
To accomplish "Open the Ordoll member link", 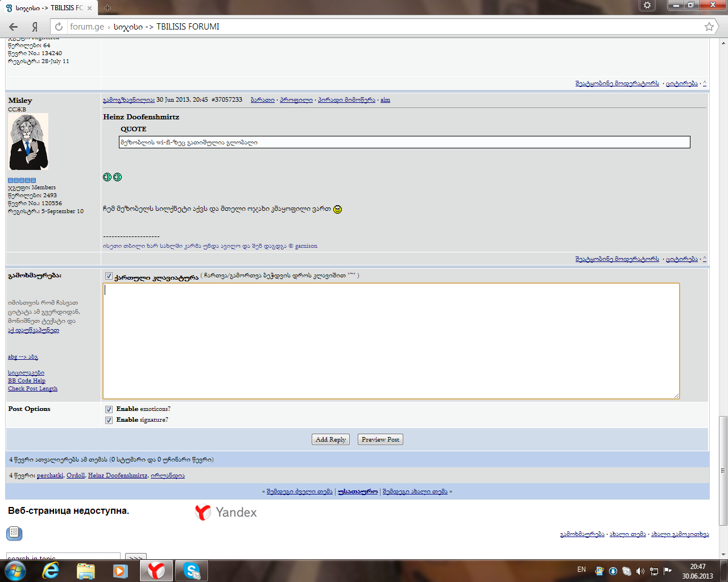I will pyautogui.click(x=76, y=476).
